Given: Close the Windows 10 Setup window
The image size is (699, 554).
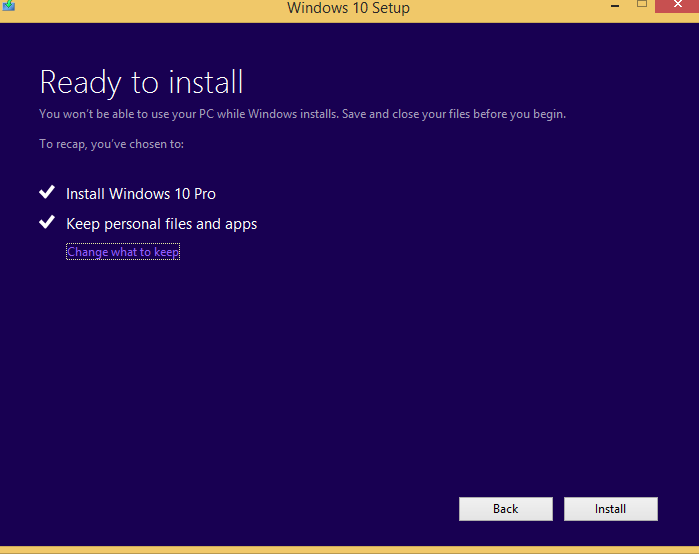Looking at the screenshot, I should (677, 5).
